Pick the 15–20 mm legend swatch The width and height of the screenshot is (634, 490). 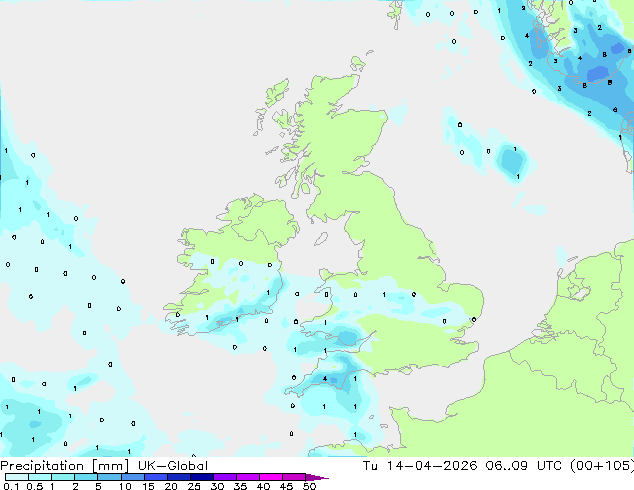pyautogui.click(x=155, y=477)
